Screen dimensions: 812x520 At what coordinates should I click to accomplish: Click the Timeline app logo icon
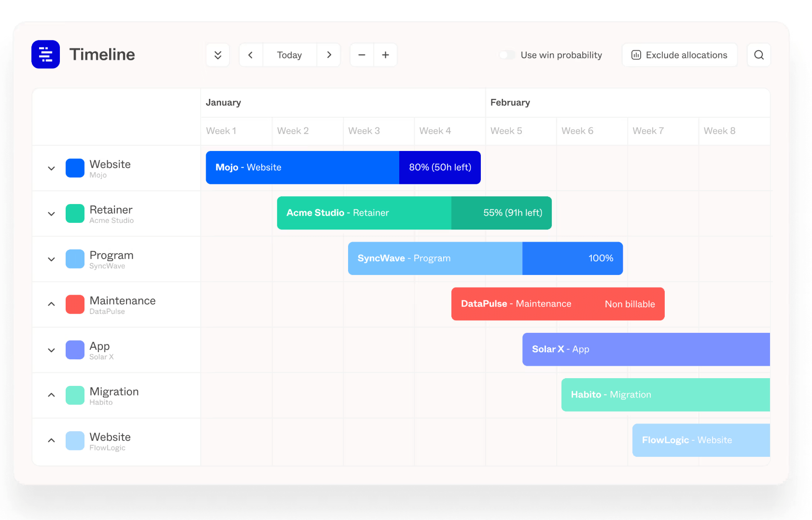pyautogui.click(x=46, y=55)
